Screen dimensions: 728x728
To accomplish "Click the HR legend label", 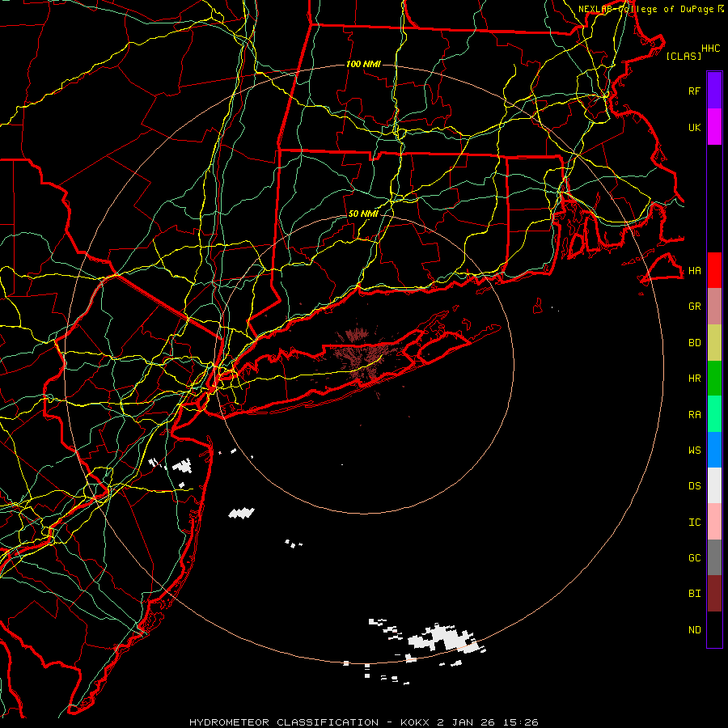I will [695, 379].
